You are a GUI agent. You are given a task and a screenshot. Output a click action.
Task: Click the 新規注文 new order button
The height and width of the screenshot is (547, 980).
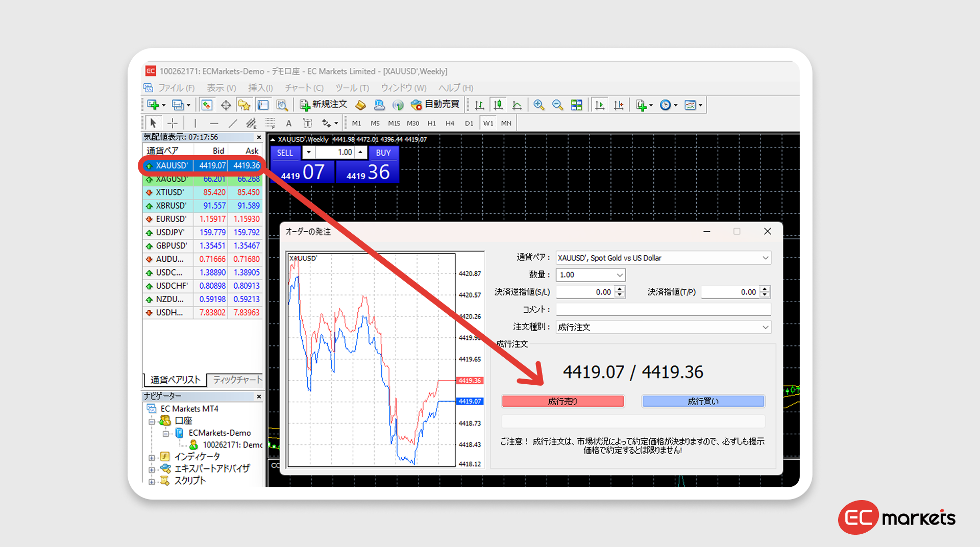click(x=324, y=105)
